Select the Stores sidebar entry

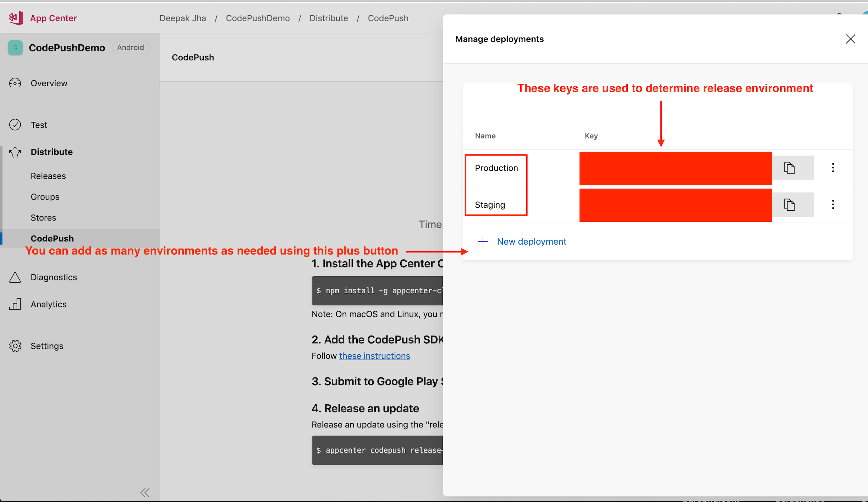point(43,217)
